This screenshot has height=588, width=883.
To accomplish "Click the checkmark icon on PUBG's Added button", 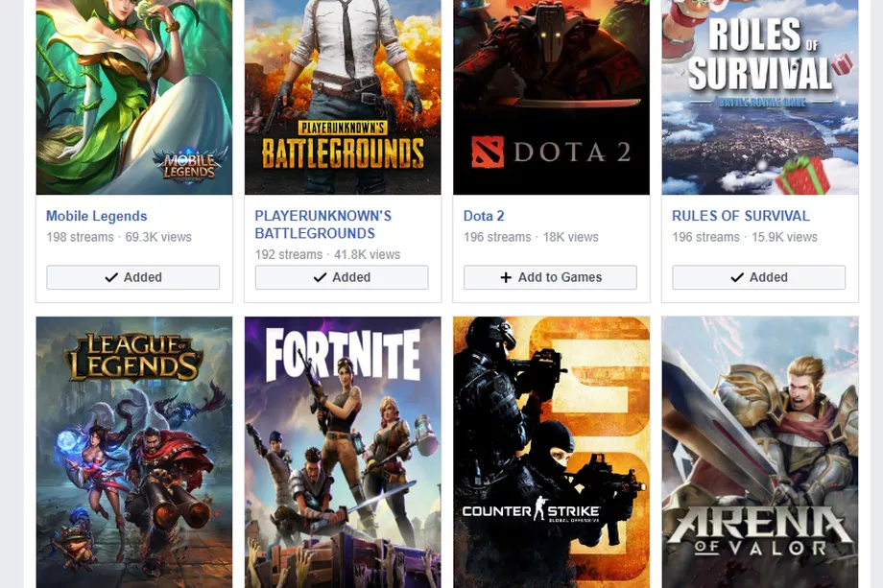I will (x=320, y=277).
